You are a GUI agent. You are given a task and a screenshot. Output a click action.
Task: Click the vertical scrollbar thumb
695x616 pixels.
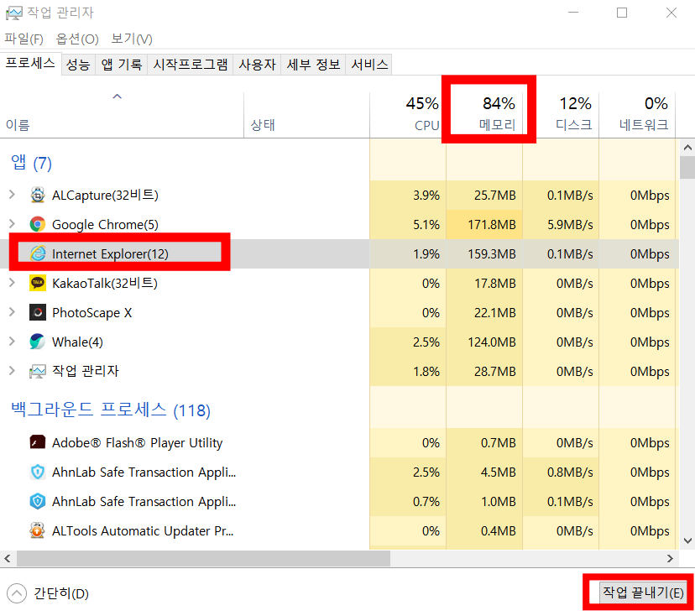pos(687,167)
